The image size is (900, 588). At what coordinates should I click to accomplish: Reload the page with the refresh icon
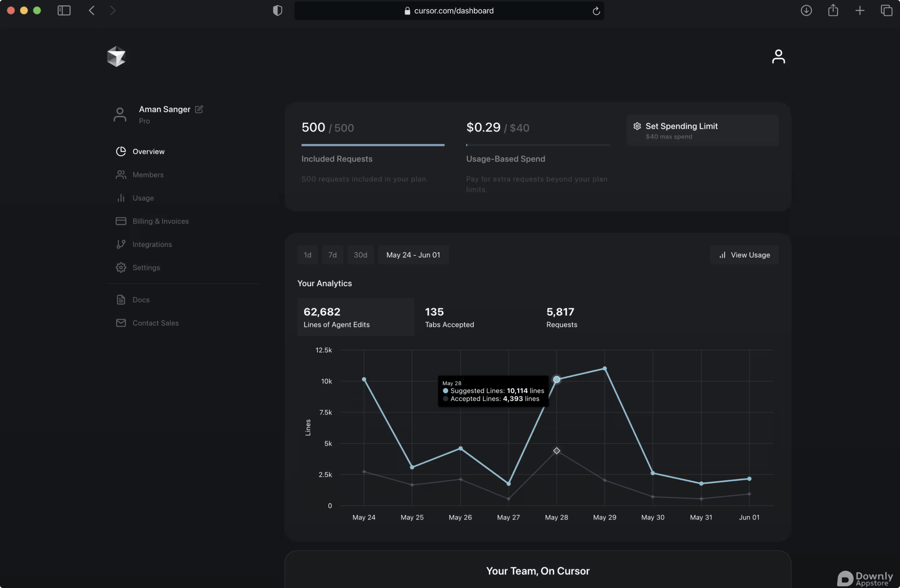[x=596, y=11]
